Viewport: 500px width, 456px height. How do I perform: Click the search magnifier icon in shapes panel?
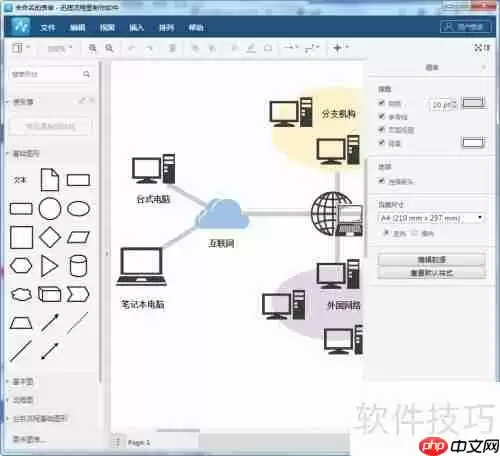pos(86,74)
